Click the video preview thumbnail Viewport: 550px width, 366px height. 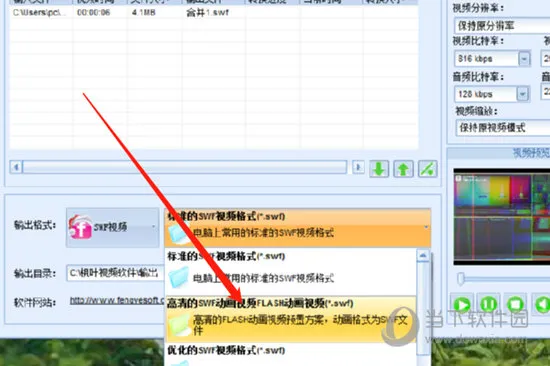point(502,217)
